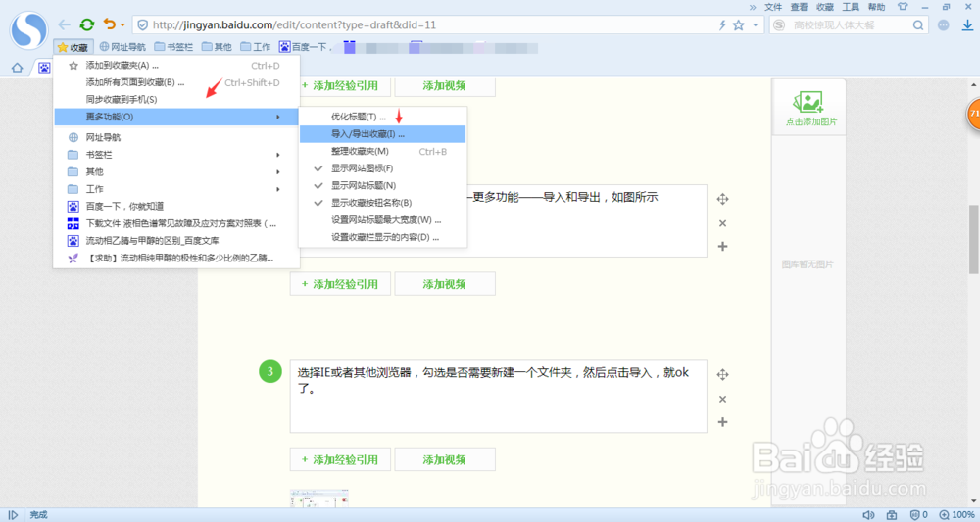
Task: Open 百度一下，你就知道 favorite
Action: tap(176, 206)
